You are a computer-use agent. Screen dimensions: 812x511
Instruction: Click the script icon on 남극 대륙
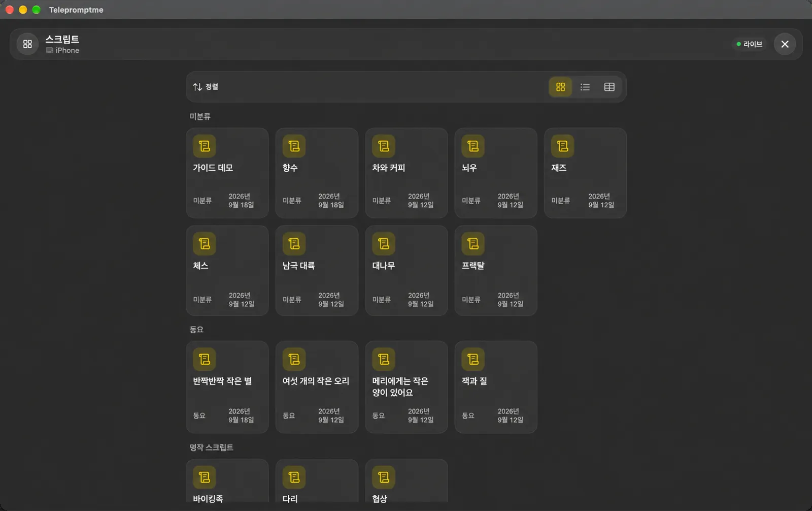pyautogui.click(x=294, y=244)
